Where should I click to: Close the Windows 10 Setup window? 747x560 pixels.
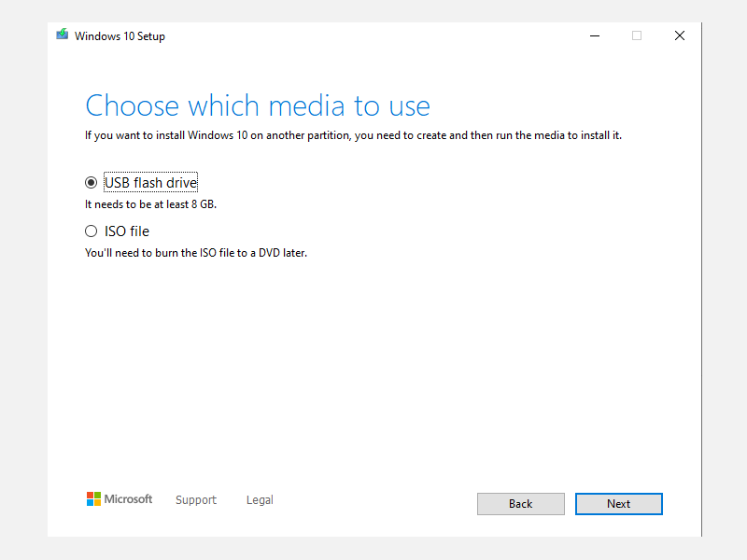[680, 35]
